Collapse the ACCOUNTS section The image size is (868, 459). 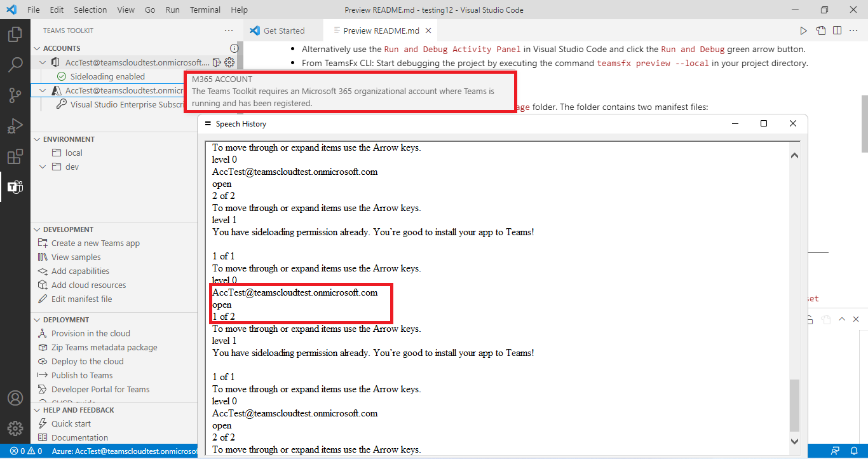point(36,48)
